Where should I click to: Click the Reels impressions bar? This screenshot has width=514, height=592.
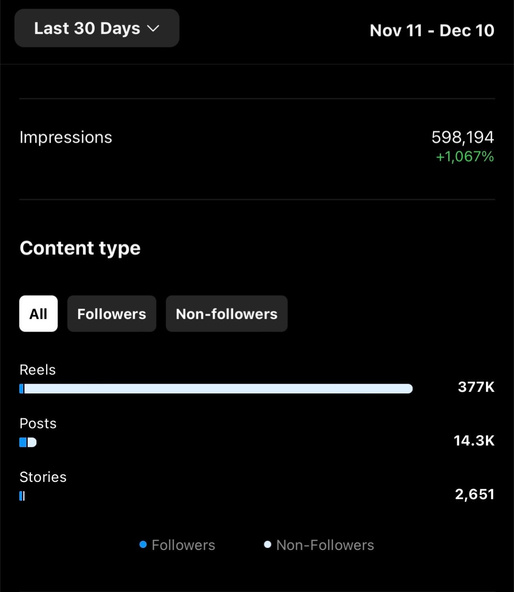[x=216, y=388]
